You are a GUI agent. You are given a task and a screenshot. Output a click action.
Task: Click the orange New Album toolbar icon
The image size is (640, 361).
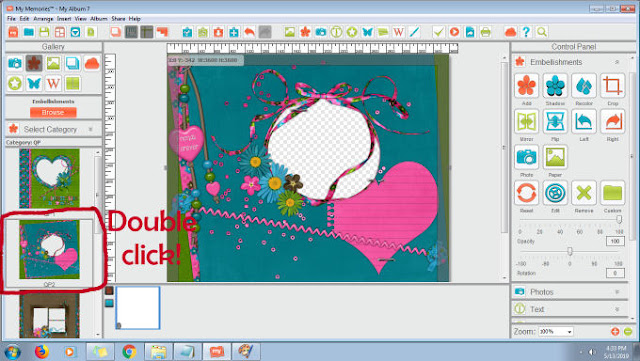pyautogui.click(x=13, y=32)
